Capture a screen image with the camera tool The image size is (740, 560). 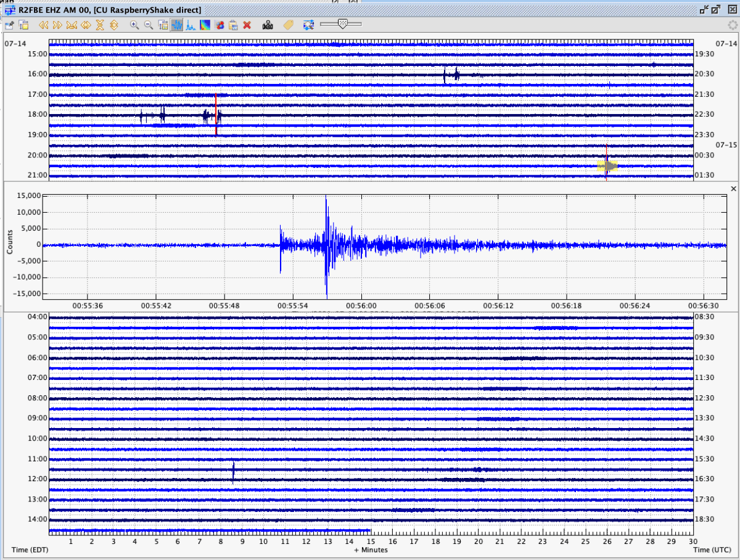[x=267, y=25]
